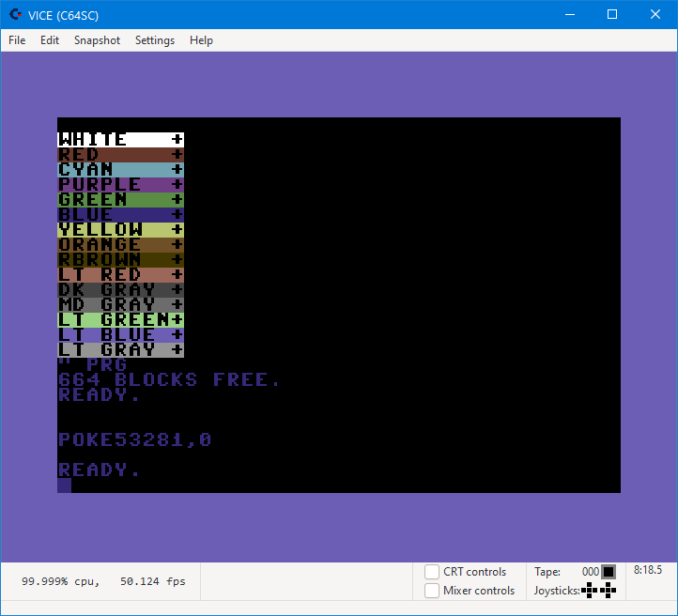This screenshot has height=616, width=678.
Task: Close the VICE window
Action: tap(655, 15)
